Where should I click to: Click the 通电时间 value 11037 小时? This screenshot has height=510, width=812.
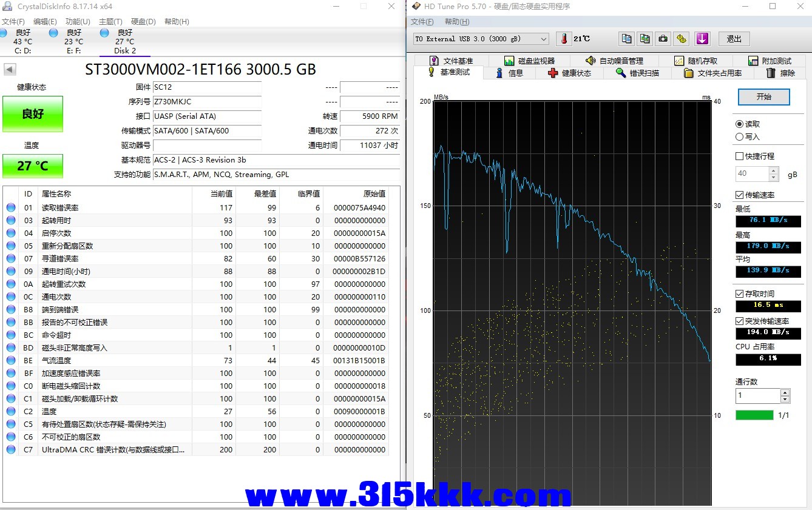click(x=370, y=146)
